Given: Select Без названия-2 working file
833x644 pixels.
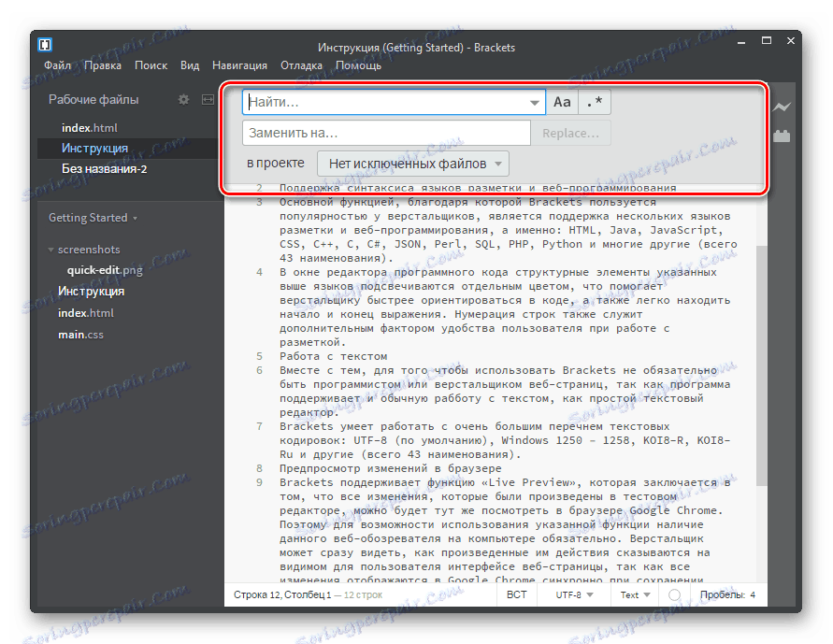Looking at the screenshot, I should (x=104, y=169).
